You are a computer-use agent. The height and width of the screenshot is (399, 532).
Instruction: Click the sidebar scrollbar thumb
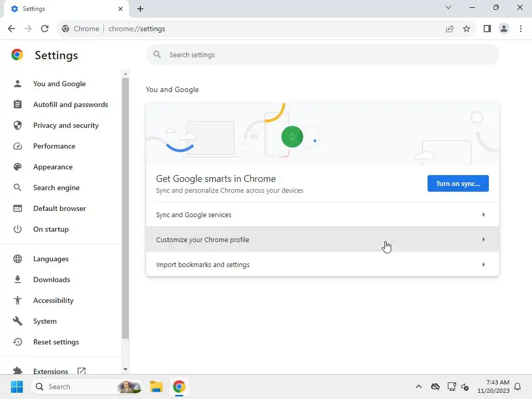(x=126, y=208)
